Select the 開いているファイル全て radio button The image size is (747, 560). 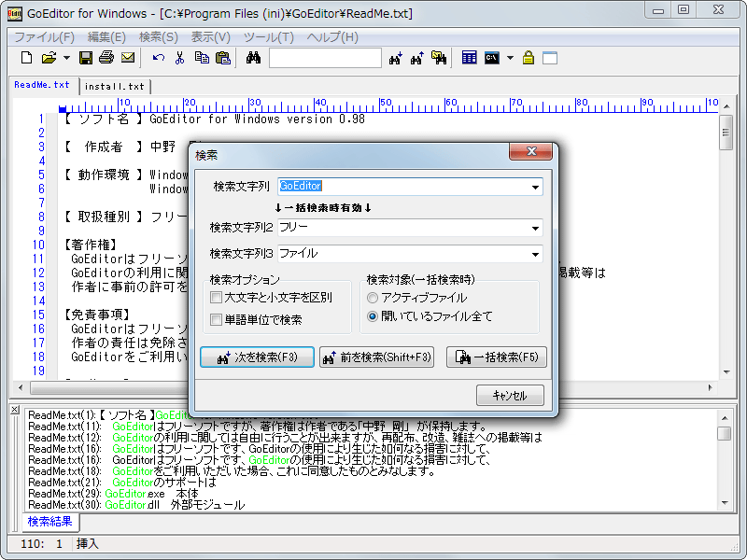[x=373, y=316]
